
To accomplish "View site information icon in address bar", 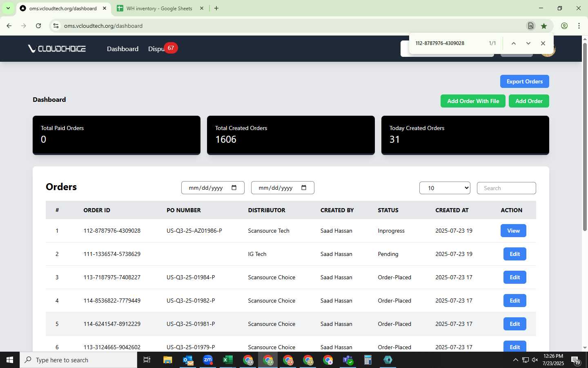I will [x=56, y=26].
